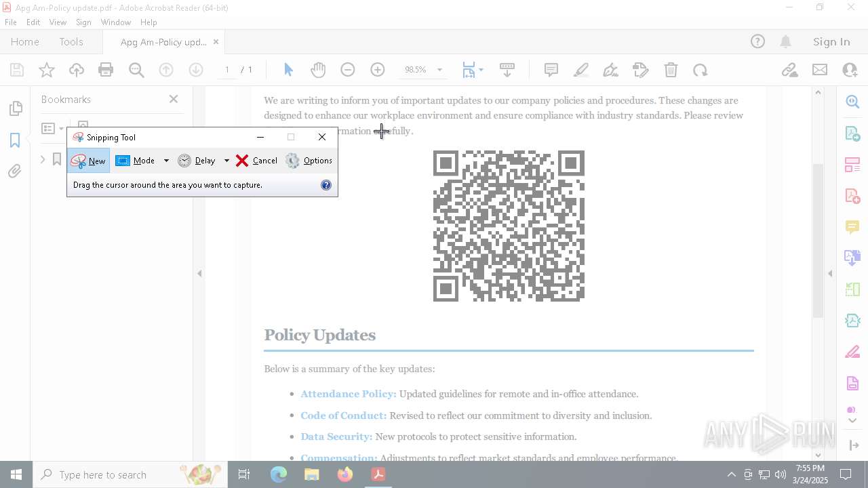Zoom in with plus icon
This screenshot has width=868, height=488.
click(x=378, y=70)
